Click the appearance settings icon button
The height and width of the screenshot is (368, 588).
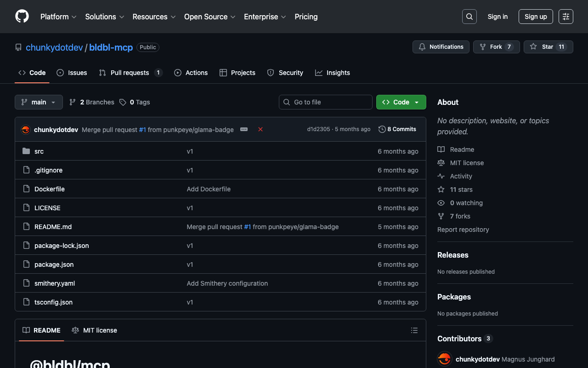[x=565, y=17]
